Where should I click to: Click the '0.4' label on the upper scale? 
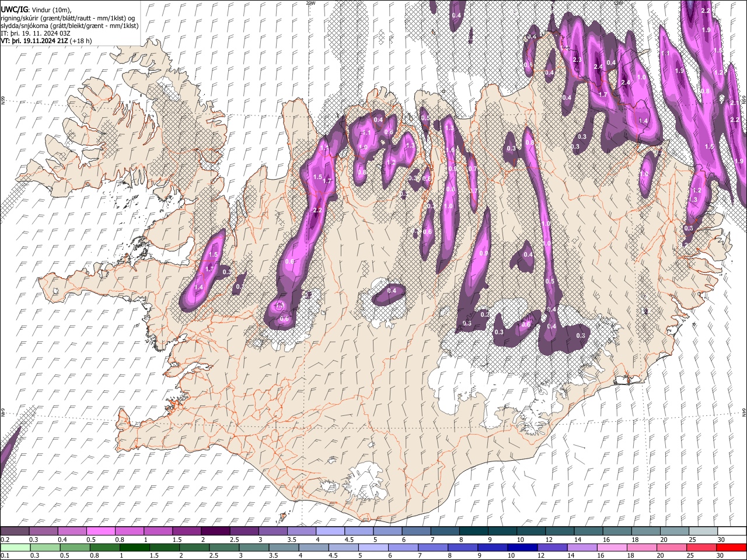[62, 540]
